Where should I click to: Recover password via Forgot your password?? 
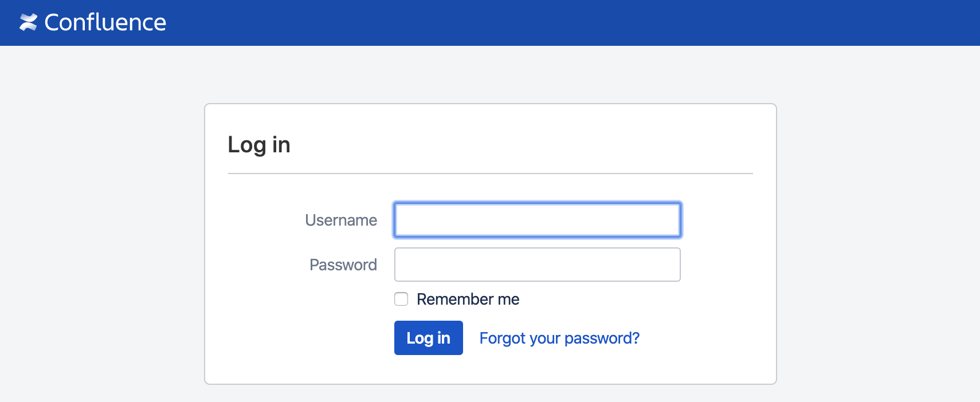(x=559, y=338)
